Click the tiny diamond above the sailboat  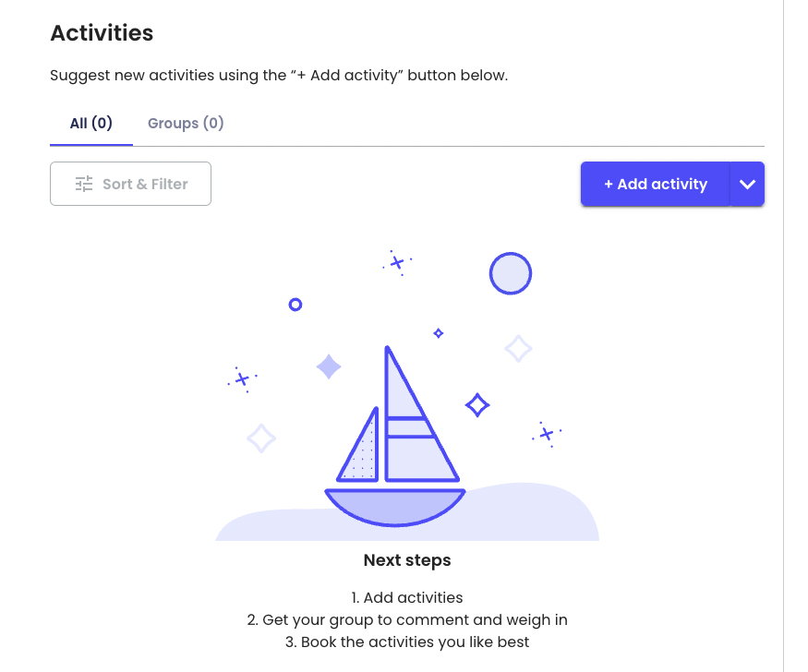click(x=439, y=333)
